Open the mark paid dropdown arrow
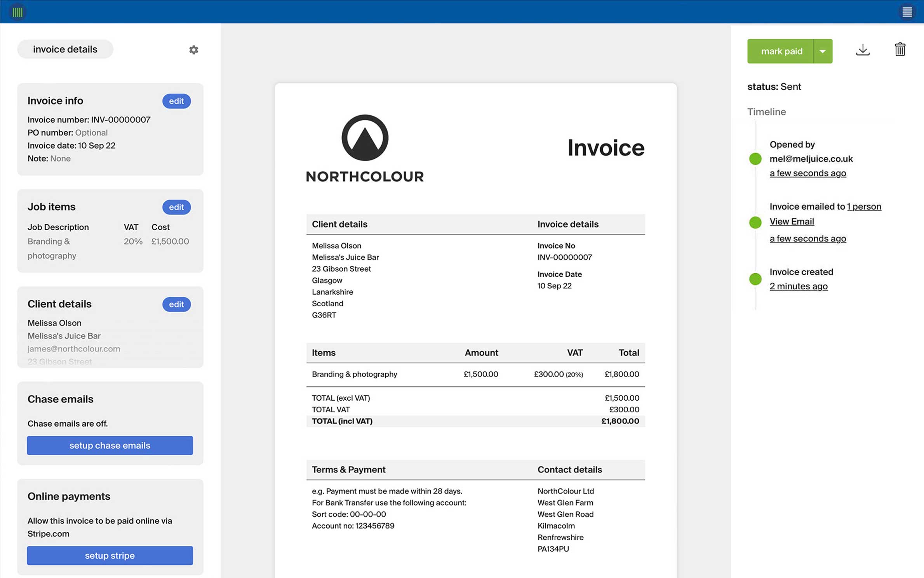Image resolution: width=924 pixels, height=578 pixels. point(822,51)
